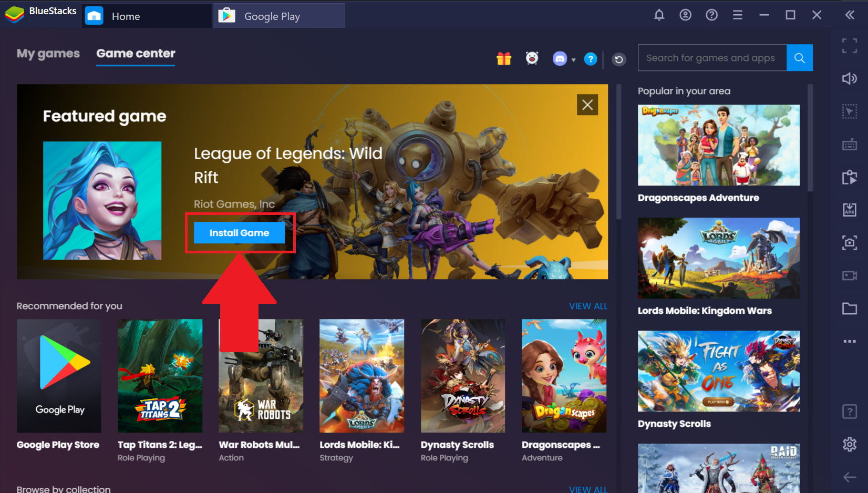Screen dimensions: 868x493
Task: Open the Discord icon
Action: [x=560, y=59]
